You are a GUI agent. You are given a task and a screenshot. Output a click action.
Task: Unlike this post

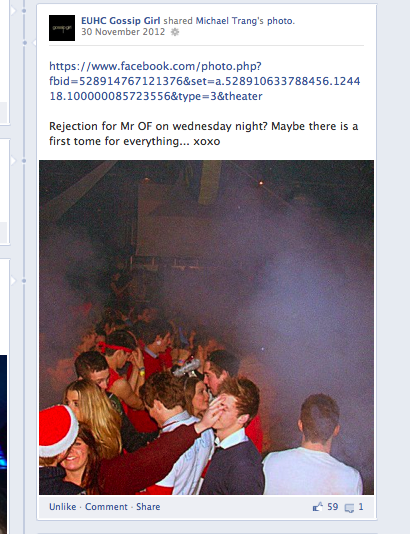click(63, 507)
